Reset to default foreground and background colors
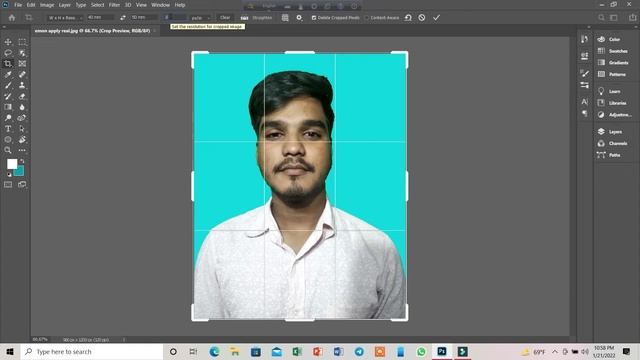The image size is (640, 360). (x=9, y=175)
